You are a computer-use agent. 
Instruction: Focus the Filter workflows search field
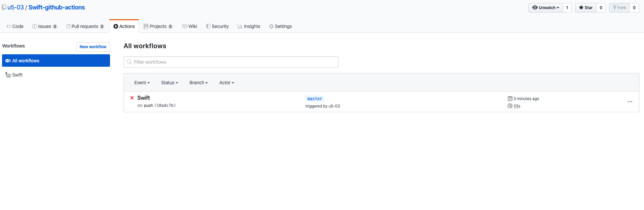(231, 62)
